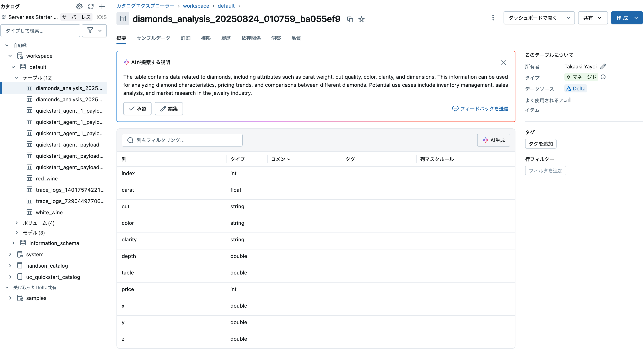Click the 列をフィルタリング search field
Viewport: 644px width, 354px height.
(182, 140)
